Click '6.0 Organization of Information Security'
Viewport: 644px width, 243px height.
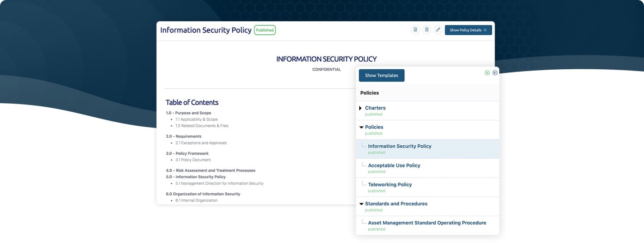click(x=203, y=194)
